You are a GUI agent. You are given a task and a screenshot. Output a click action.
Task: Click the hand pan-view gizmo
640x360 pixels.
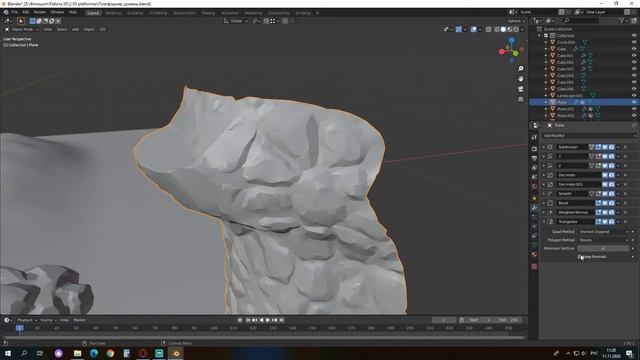point(520,78)
